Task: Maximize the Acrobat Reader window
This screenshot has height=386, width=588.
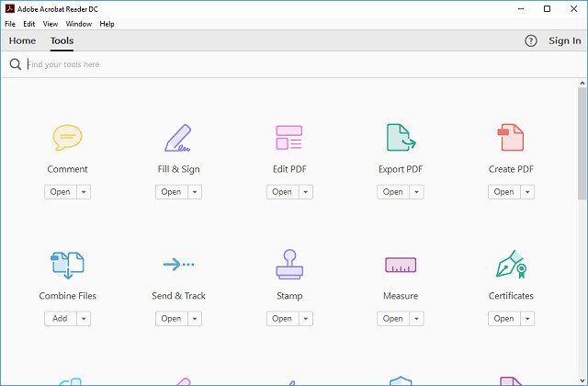Action: [x=548, y=8]
